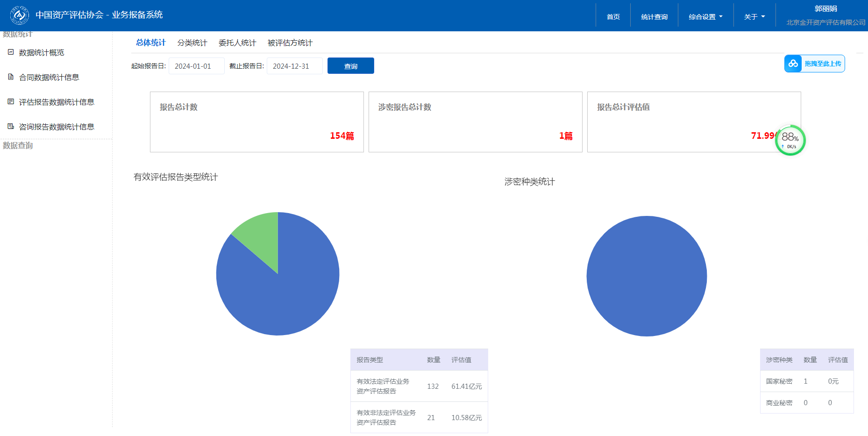Open the user menu for 郭丽娟

click(x=825, y=9)
